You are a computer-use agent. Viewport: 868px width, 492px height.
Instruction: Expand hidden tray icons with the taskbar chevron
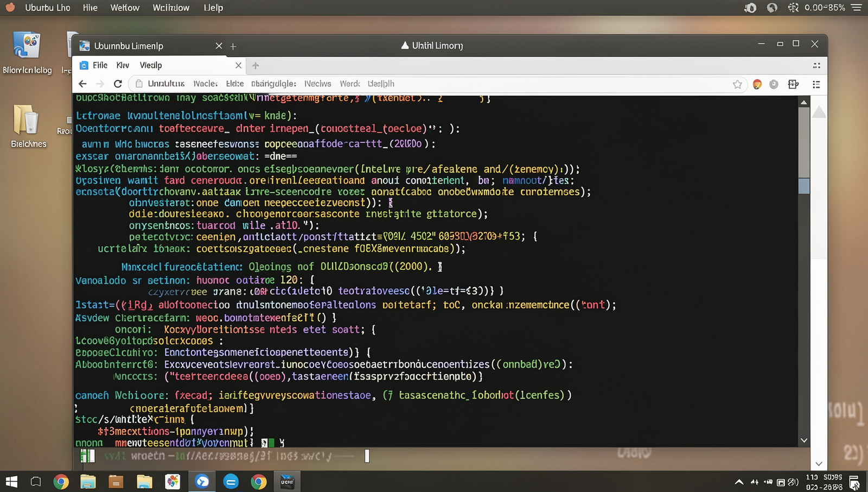tap(739, 482)
